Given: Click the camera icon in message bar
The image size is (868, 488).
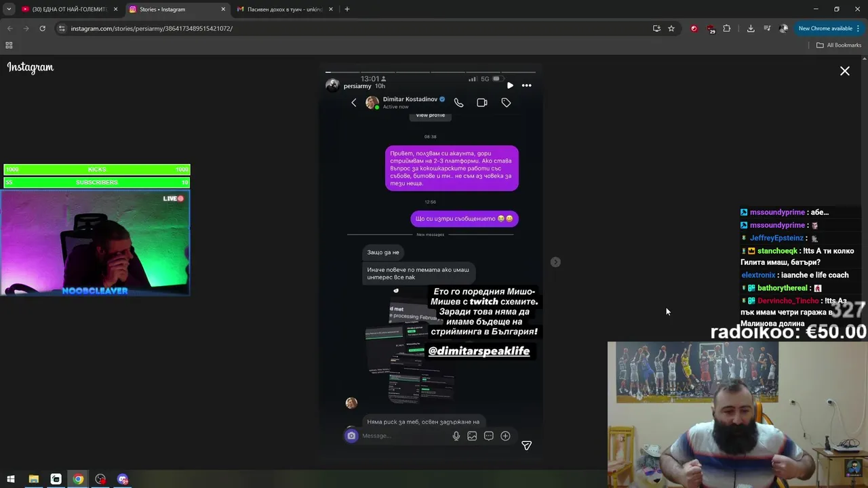Looking at the screenshot, I should [x=351, y=436].
